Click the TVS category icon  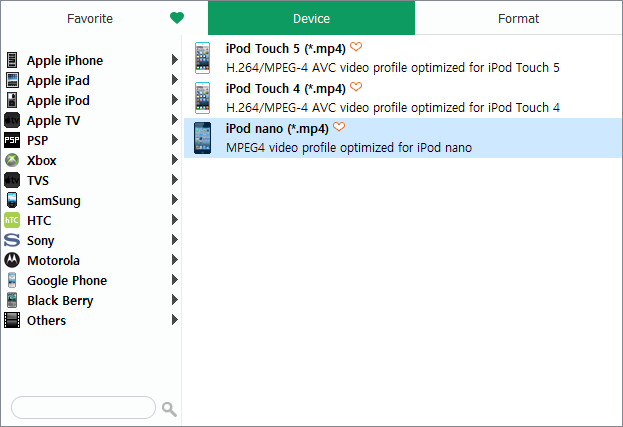point(12,180)
